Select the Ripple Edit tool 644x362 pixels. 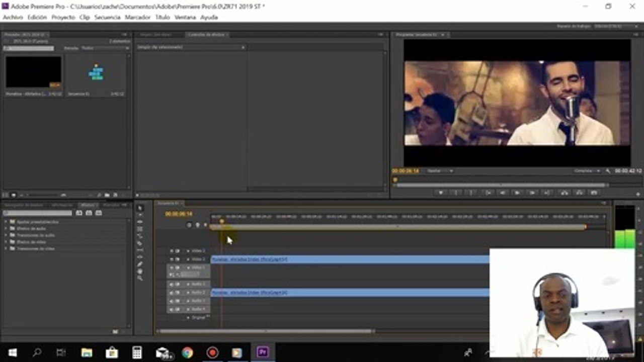140,222
